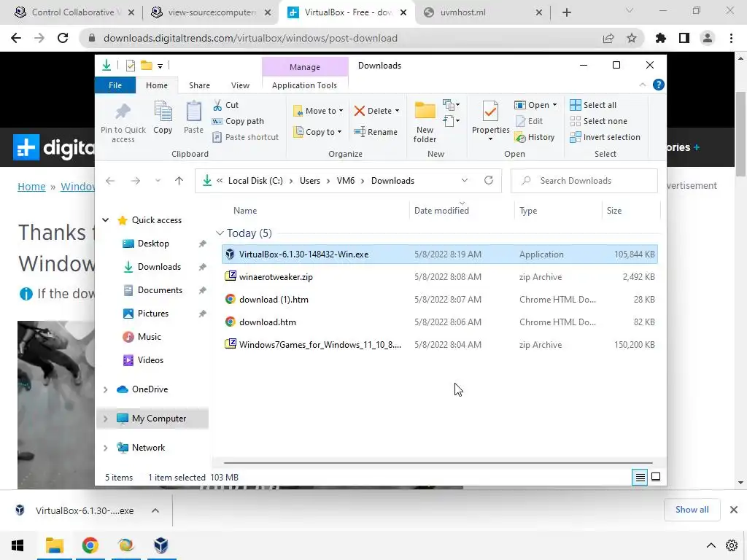Image resolution: width=747 pixels, height=560 pixels.
Task: Switch to the View ribbon tab
Action: (240, 85)
